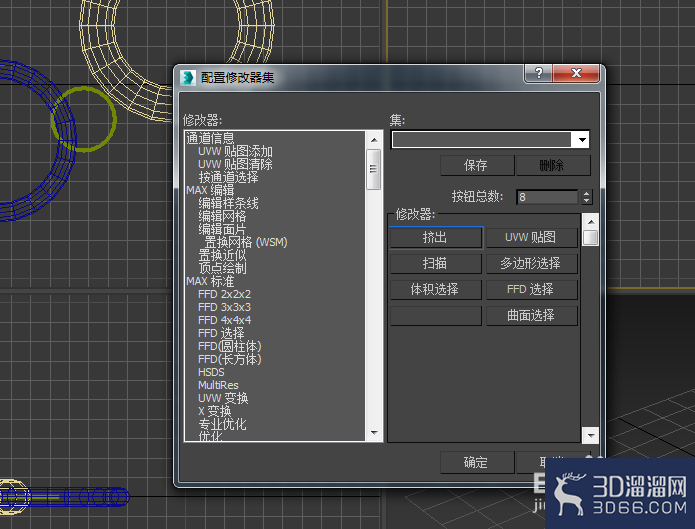The width and height of the screenshot is (695, 529).
Task: Select FFD(长方体) in the list
Action: pos(230,359)
